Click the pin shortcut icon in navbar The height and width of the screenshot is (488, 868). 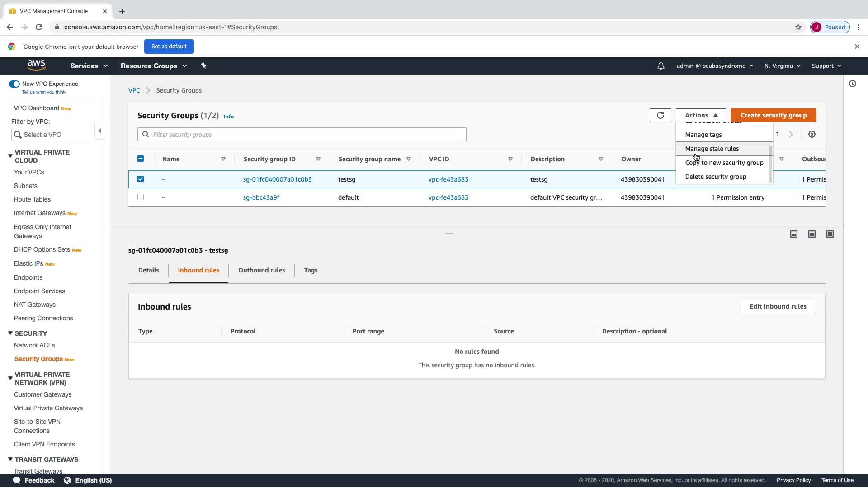coord(203,66)
